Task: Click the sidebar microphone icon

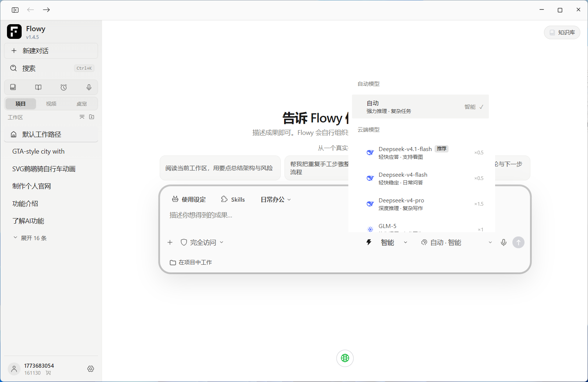Action: coord(89,87)
